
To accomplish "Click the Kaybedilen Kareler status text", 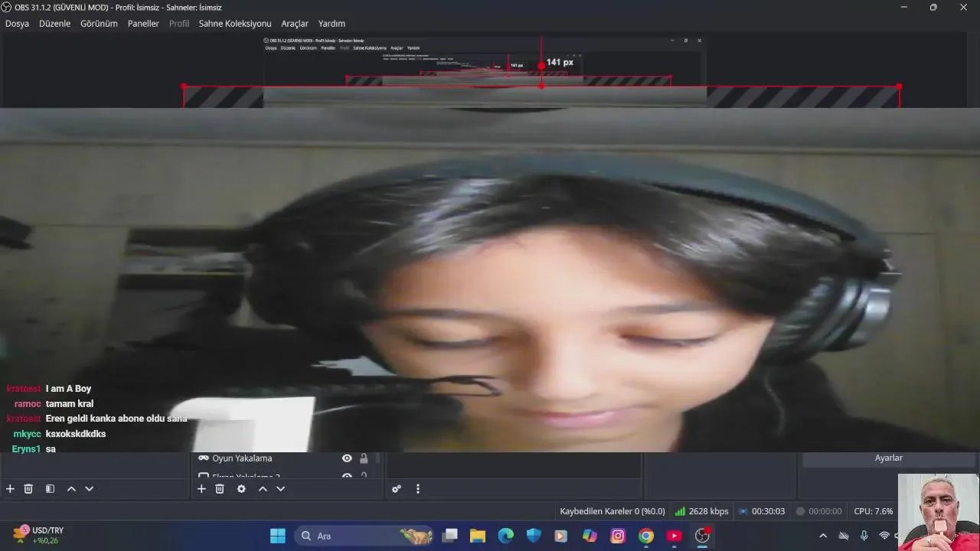I will coord(612,511).
